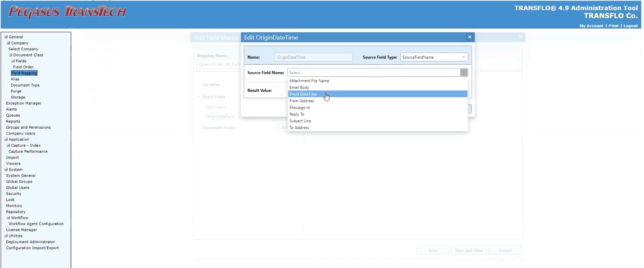The height and width of the screenshot is (268, 644).
Task: Open Configuration Import/Export
Action: (x=32, y=248)
